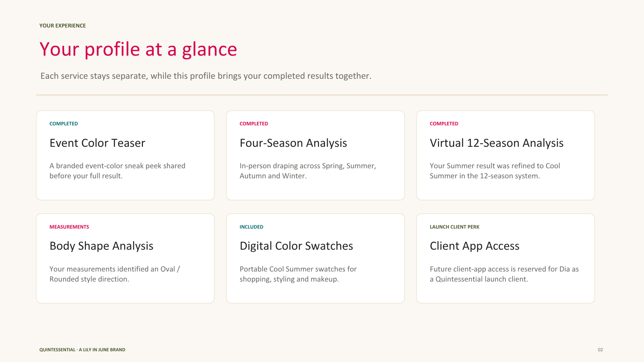The height and width of the screenshot is (362, 644).
Task: Select the subtitle sentence about separate services
Action: click(206, 76)
